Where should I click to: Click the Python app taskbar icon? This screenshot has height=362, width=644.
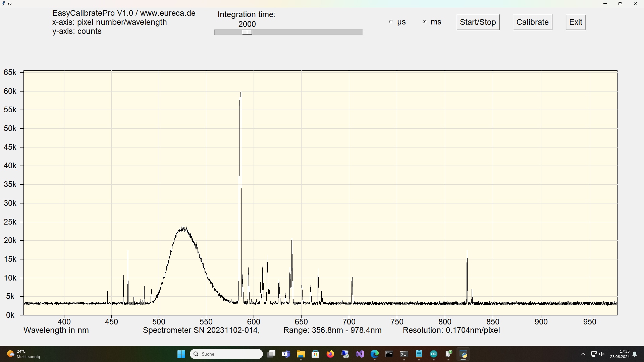[464, 354]
